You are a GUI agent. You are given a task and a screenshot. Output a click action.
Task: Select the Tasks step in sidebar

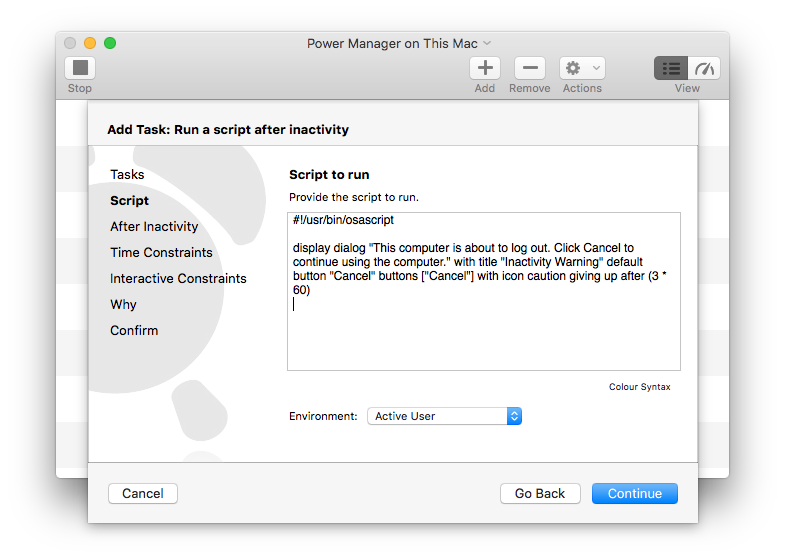[x=127, y=174]
